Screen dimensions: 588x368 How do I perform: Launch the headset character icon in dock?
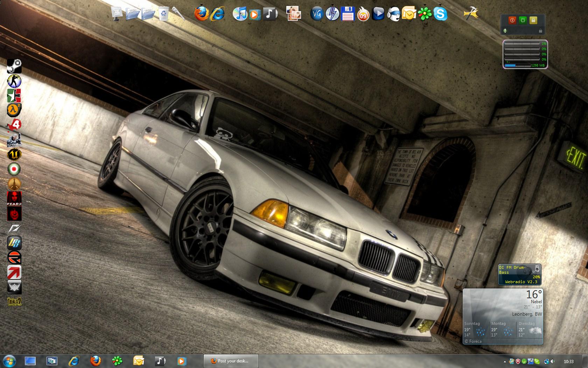coord(394,14)
